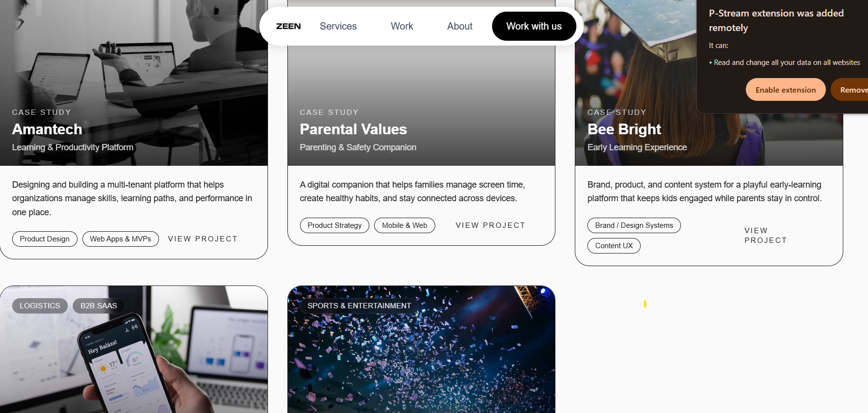
Task: Select the Web Apps & MVPs tag
Action: (x=121, y=239)
